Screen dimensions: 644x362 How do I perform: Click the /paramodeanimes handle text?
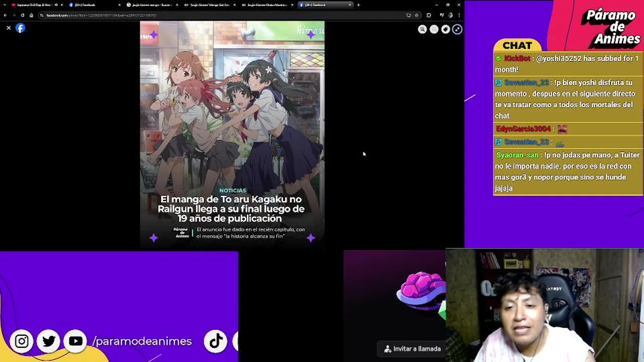[x=142, y=341]
